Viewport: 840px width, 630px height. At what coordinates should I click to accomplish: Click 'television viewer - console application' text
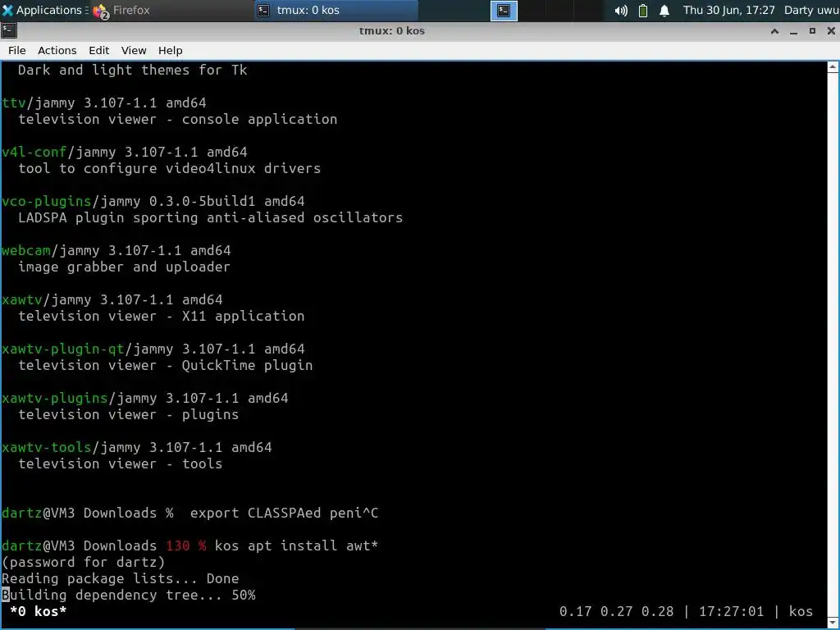(177, 119)
